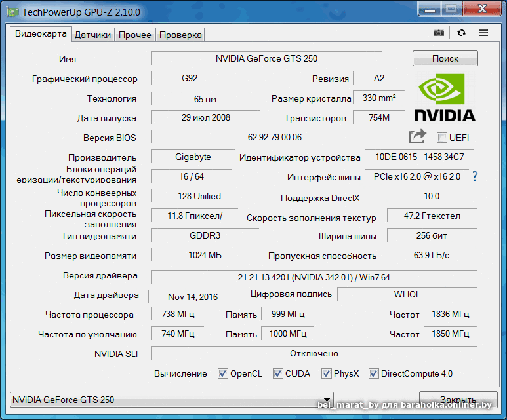Toggle the OpenCL checkbox

(223, 373)
